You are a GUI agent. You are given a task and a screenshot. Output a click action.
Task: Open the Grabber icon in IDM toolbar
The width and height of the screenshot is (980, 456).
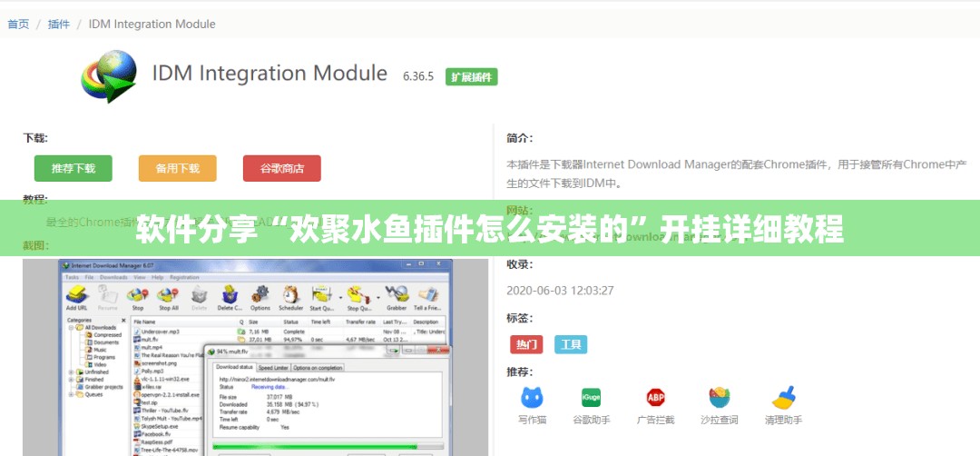[x=397, y=294]
